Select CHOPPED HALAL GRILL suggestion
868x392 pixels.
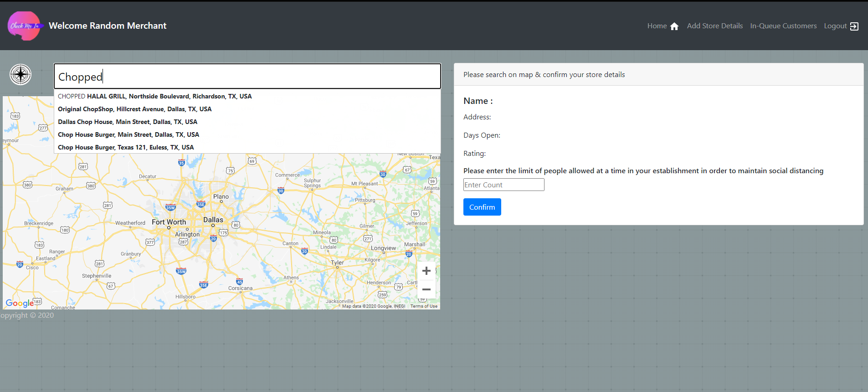tap(247, 96)
